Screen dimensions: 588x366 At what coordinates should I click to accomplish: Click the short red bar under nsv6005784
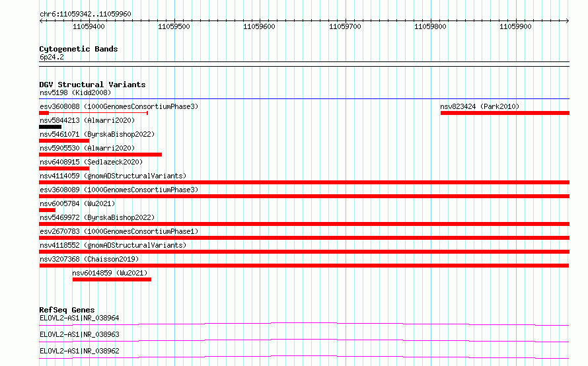tap(48, 210)
